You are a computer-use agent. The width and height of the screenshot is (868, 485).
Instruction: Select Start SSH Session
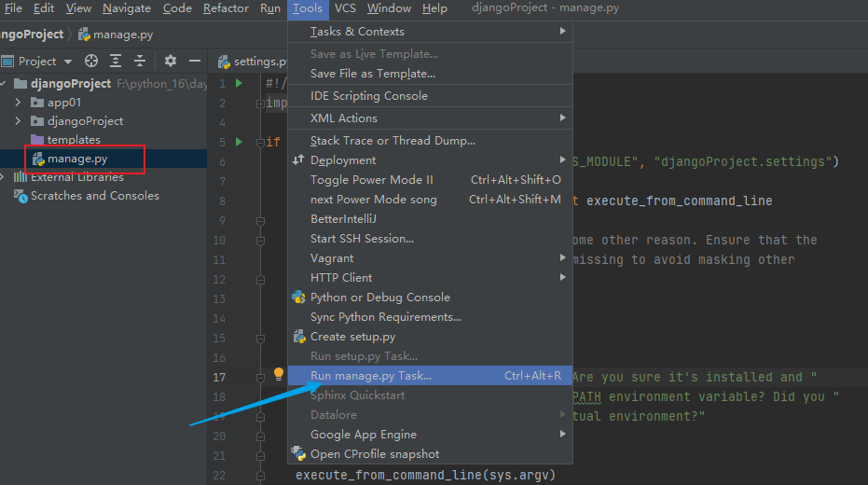tap(430, 238)
